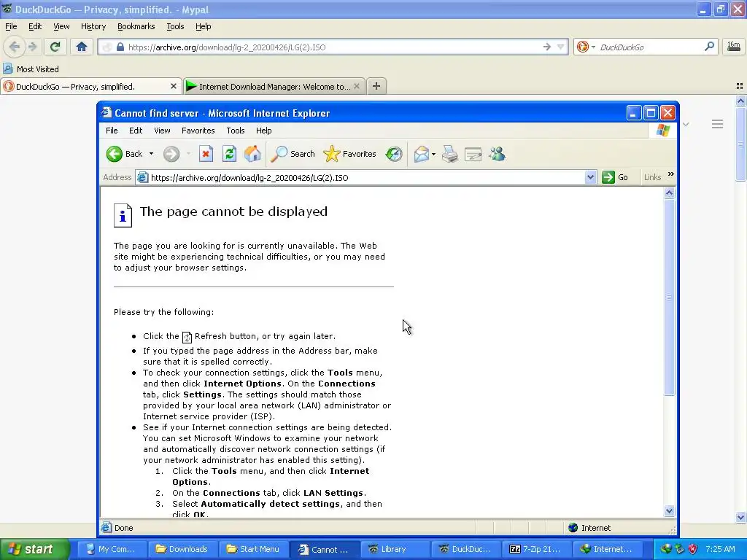This screenshot has height=560, width=747.
Task: Click the chevron beside Mypal hamburger menu
Action: pos(686,124)
